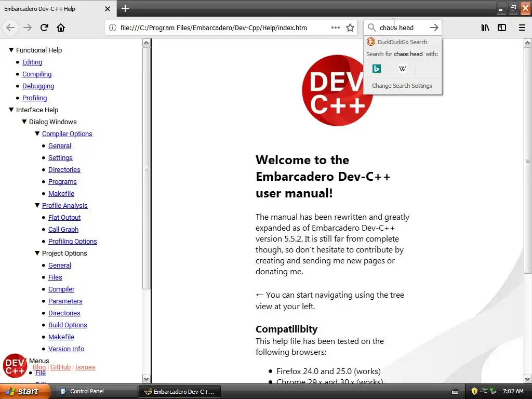532x399 pixels.
Task: Open the Compiler Options link
Action: click(67, 134)
